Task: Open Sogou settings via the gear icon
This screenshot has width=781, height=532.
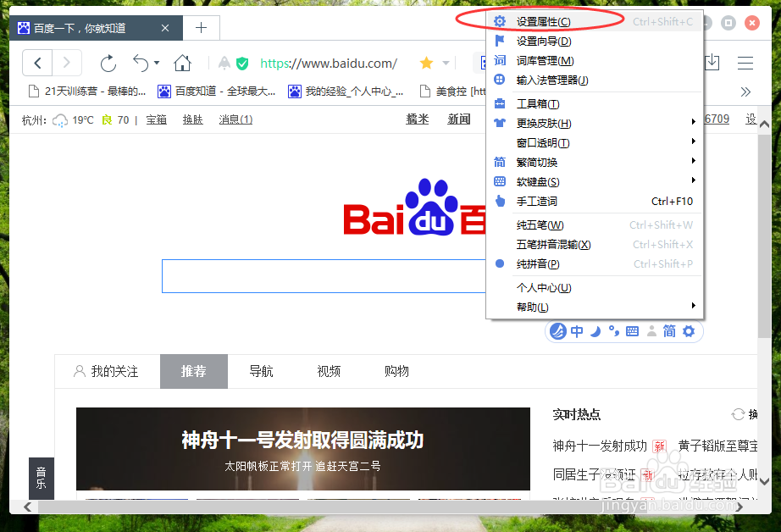Action: tap(689, 331)
